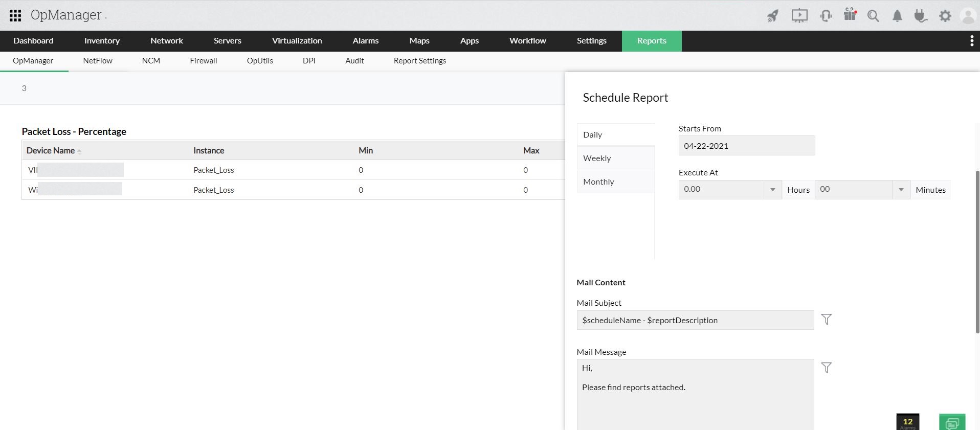Open the Network menu
Image resolution: width=980 pixels, height=430 pixels.
pyautogui.click(x=167, y=41)
